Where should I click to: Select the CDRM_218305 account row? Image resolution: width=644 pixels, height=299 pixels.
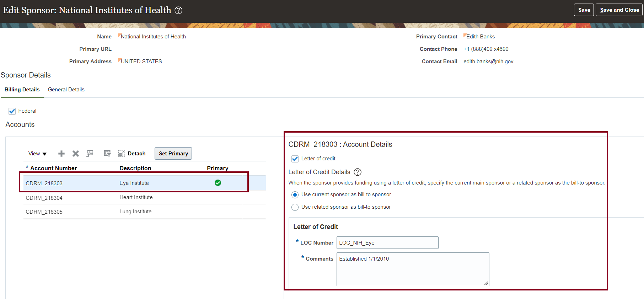[x=145, y=212]
